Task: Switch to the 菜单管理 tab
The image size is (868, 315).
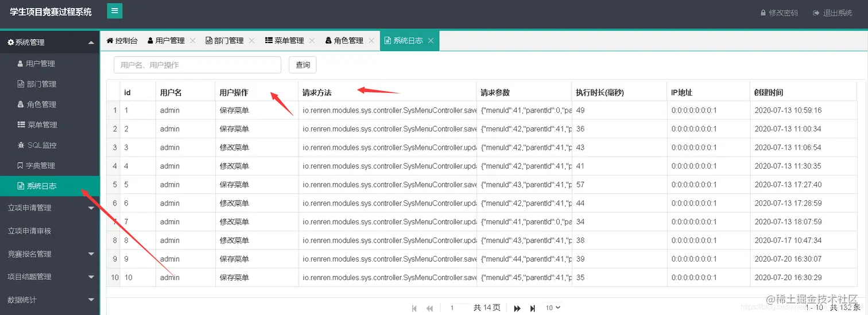Action: 285,41
